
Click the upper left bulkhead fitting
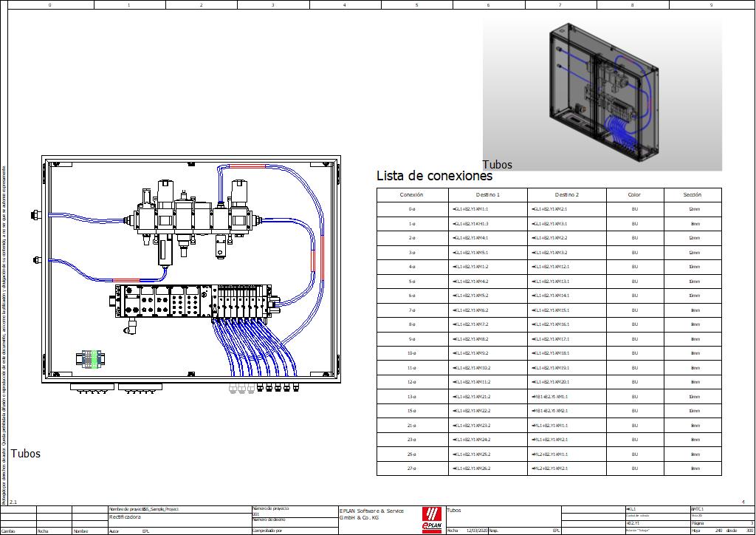[35, 215]
